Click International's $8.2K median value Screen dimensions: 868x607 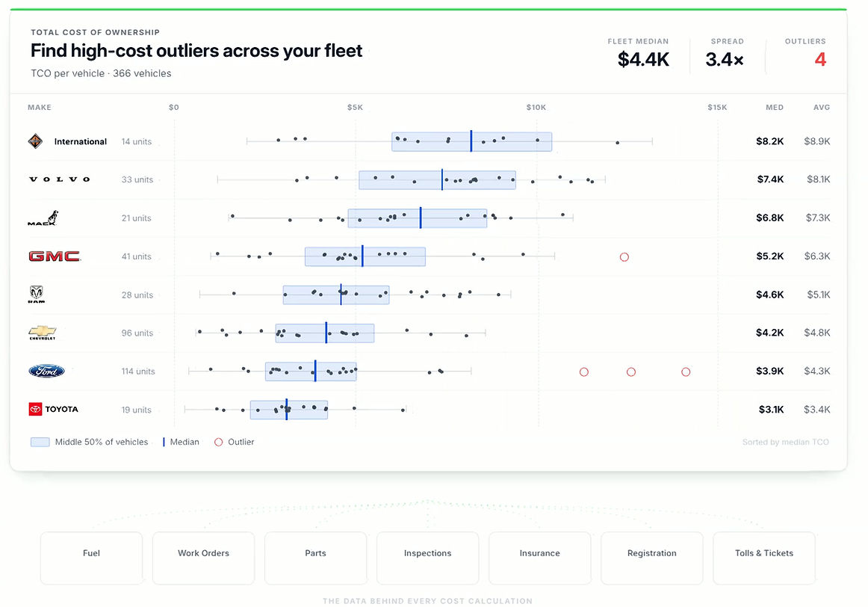(770, 141)
